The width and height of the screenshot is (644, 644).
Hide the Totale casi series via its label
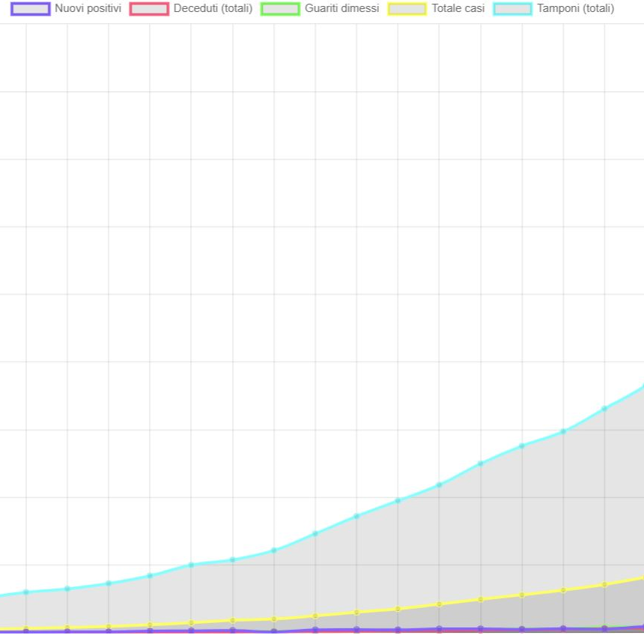458,9
